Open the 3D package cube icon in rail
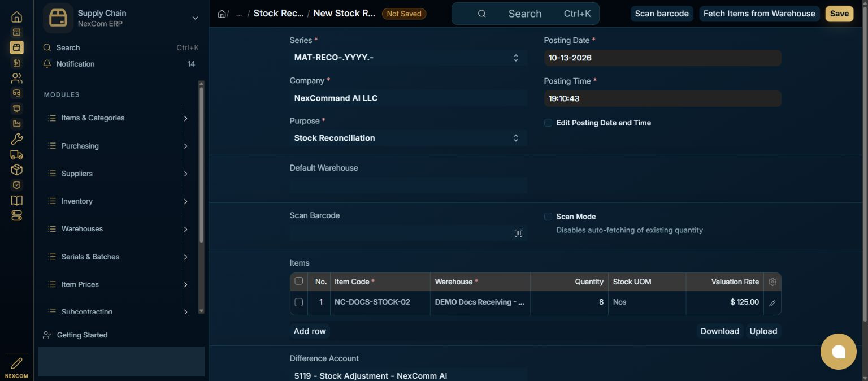Screen dimensions: 868x381 tap(16, 170)
